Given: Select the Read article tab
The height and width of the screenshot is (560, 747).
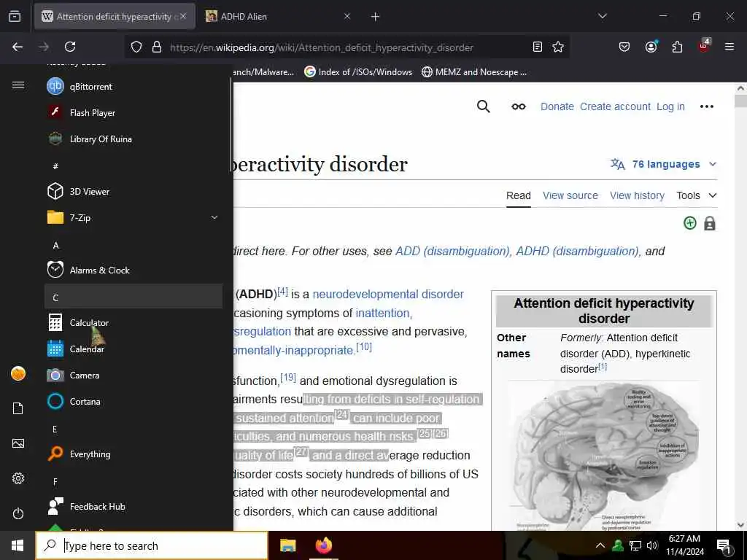Looking at the screenshot, I should [x=519, y=195].
